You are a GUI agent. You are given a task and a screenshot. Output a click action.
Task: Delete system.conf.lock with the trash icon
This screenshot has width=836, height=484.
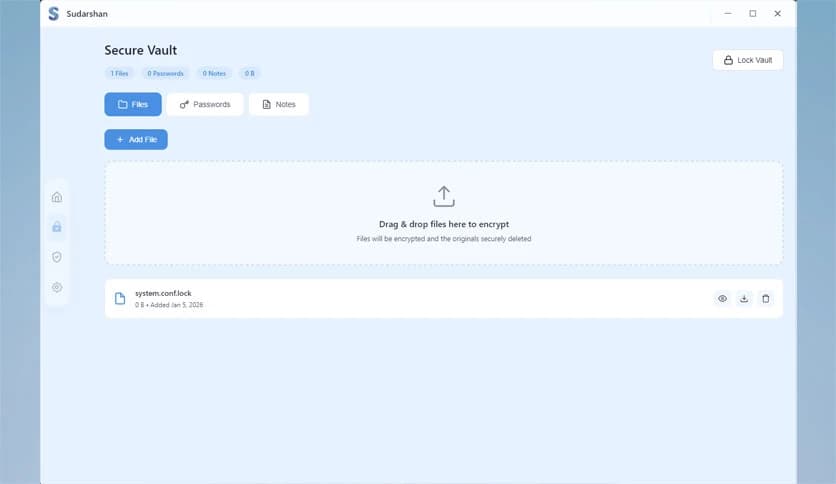[766, 299]
